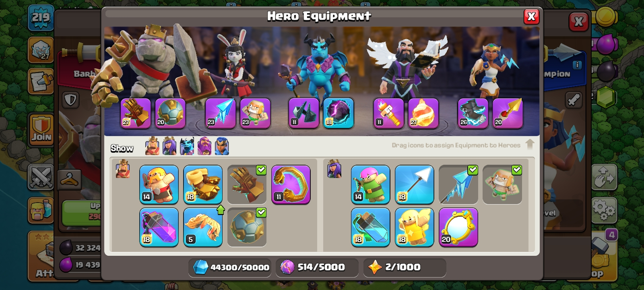Viewport: 644px width, 290px height.
Task: Toggle the equipped Frozen Arrow in inventory
Action: (458, 184)
